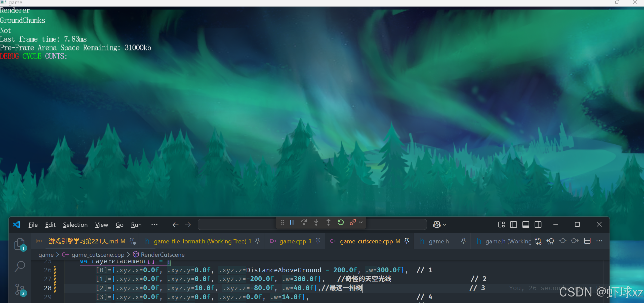Open Search view in activity bar
This screenshot has height=303, width=644.
[20, 267]
